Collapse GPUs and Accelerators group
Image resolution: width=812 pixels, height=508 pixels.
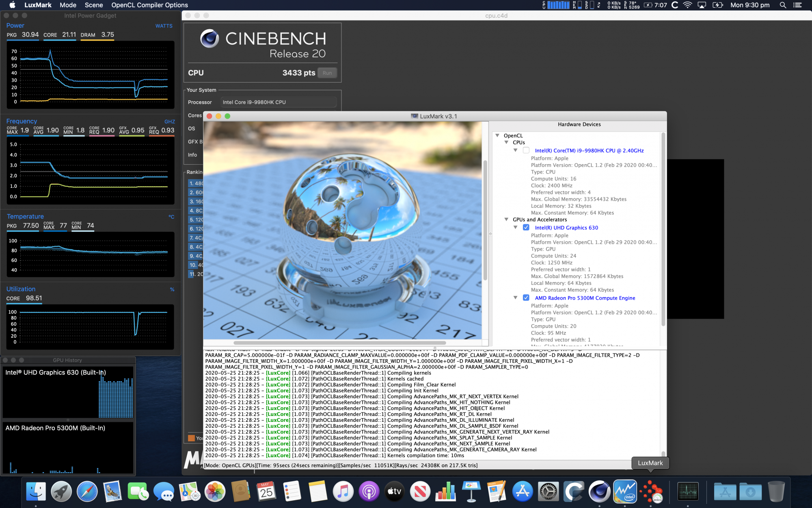pyautogui.click(x=506, y=219)
